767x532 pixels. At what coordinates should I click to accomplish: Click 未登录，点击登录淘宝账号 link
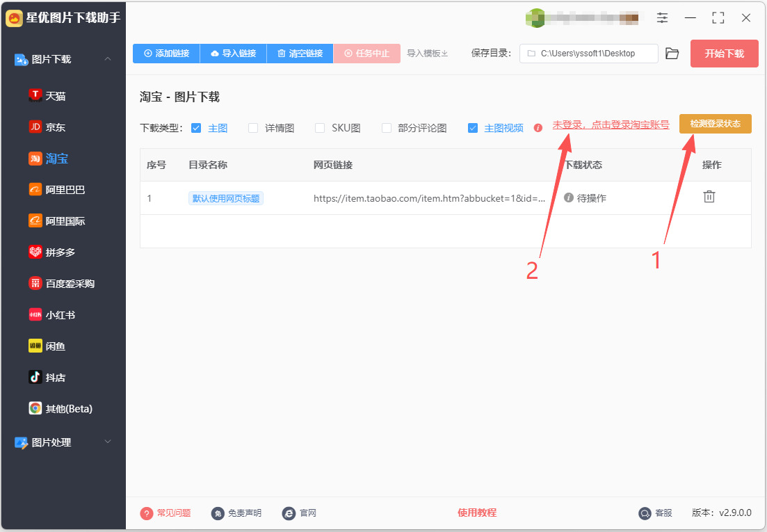pos(611,124)
